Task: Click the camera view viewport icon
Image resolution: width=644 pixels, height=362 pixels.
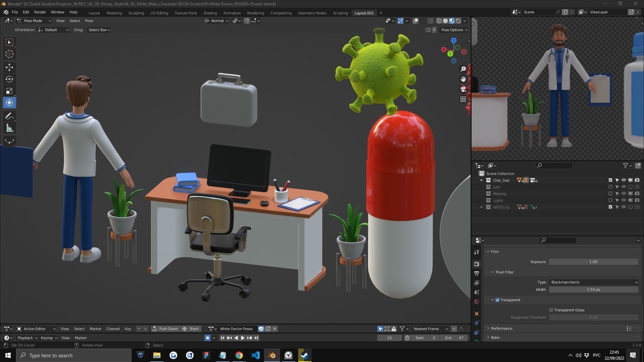Action: click(463, 89)
